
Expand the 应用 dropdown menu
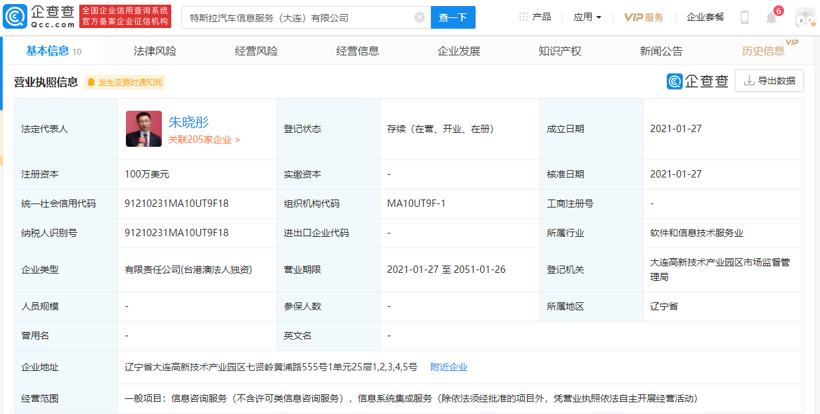587,17
